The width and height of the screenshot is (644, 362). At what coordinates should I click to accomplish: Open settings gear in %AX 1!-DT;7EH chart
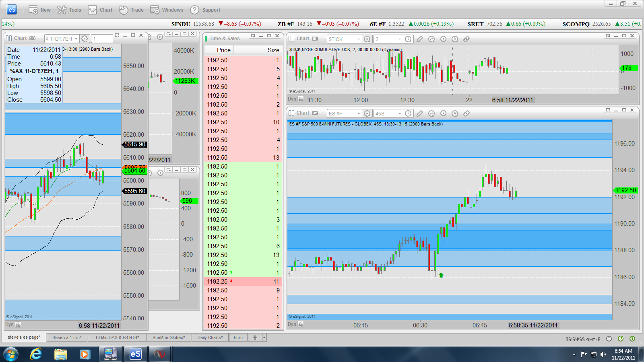(85, 39)
